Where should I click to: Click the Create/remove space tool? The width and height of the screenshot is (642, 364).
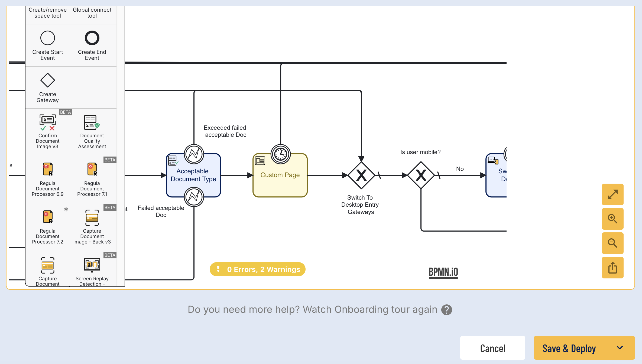point(48,13)
